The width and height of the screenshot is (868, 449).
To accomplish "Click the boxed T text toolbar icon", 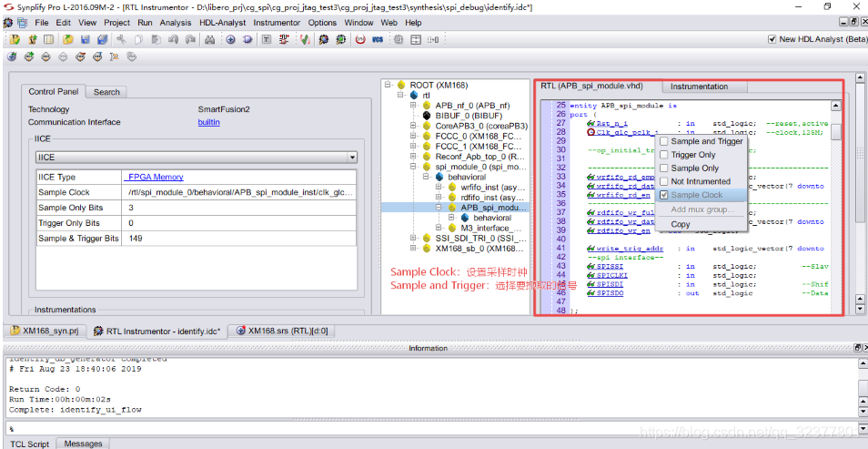I will pyautogui.click(x=267, y=39).
